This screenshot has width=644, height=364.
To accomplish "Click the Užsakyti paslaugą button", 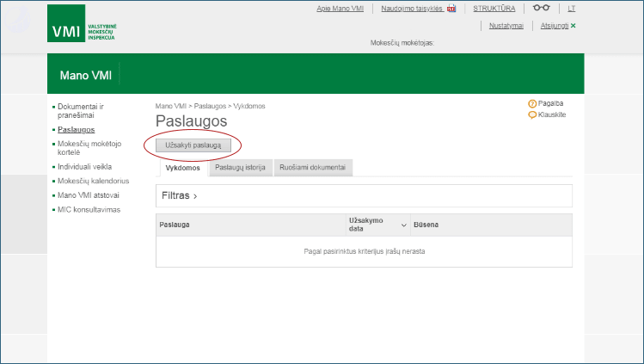I will pos(193,145).
